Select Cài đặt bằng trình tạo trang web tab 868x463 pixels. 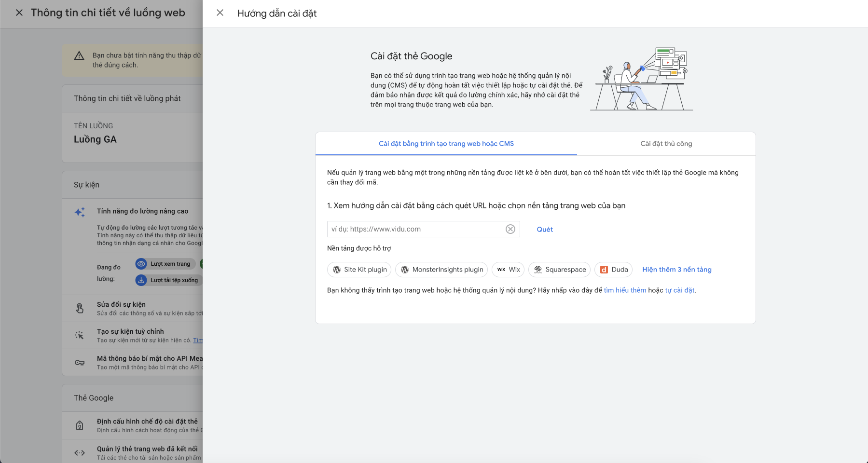tap(446, 144)
